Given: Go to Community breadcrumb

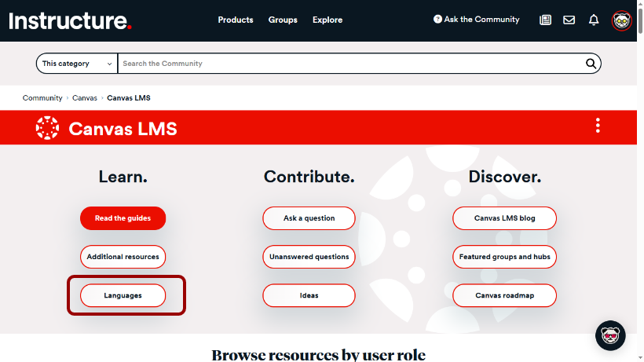Looking at the screenshot, I should (x=42, y=98).
